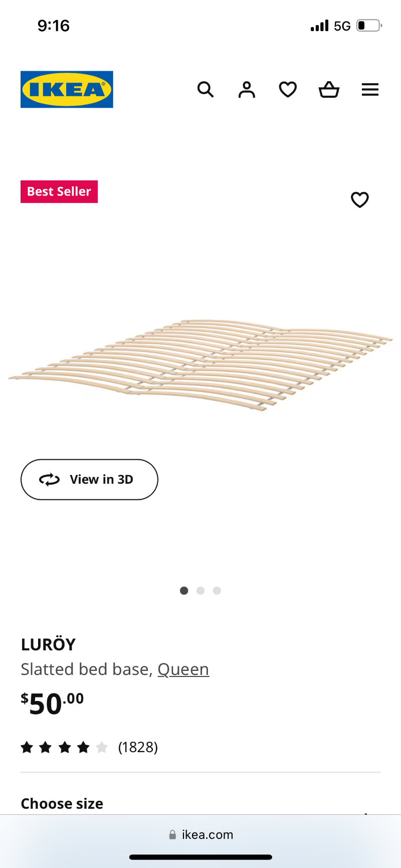
Task: Open the shopping basket icon
Action: tap(329, 90)
